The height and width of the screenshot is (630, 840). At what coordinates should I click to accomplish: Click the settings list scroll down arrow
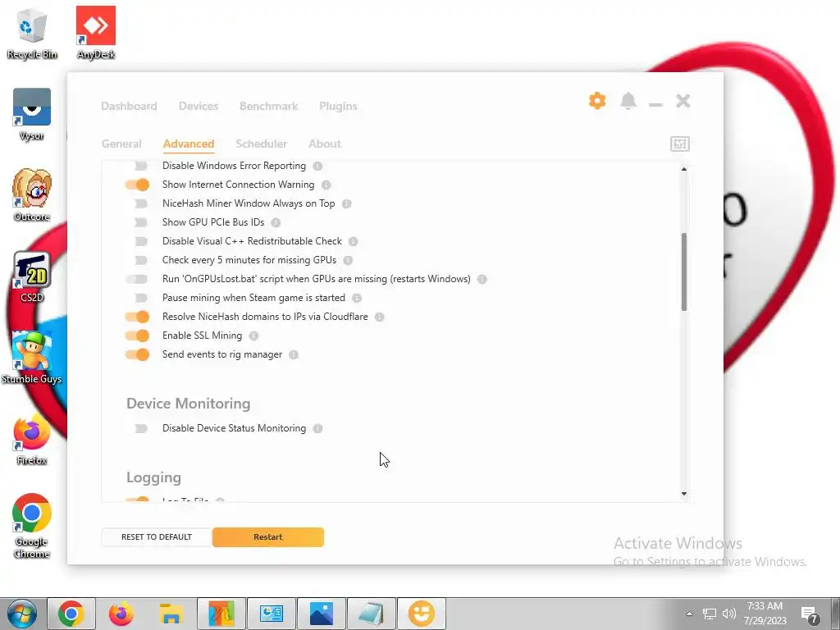pyautogui.click(x=684, y=494)
